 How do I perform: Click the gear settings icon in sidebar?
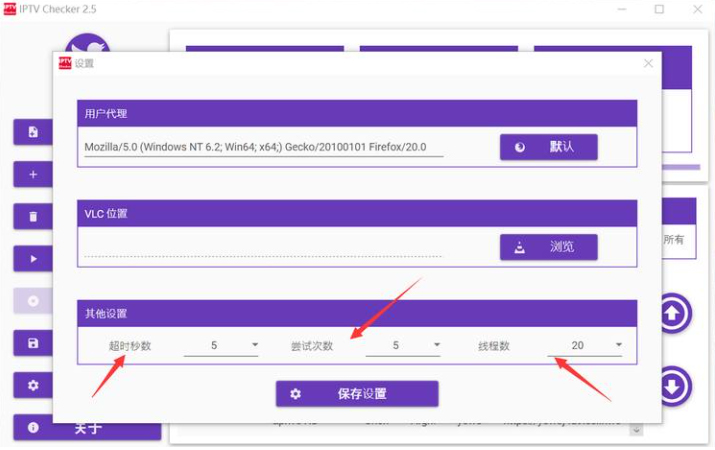pos(33,385)
